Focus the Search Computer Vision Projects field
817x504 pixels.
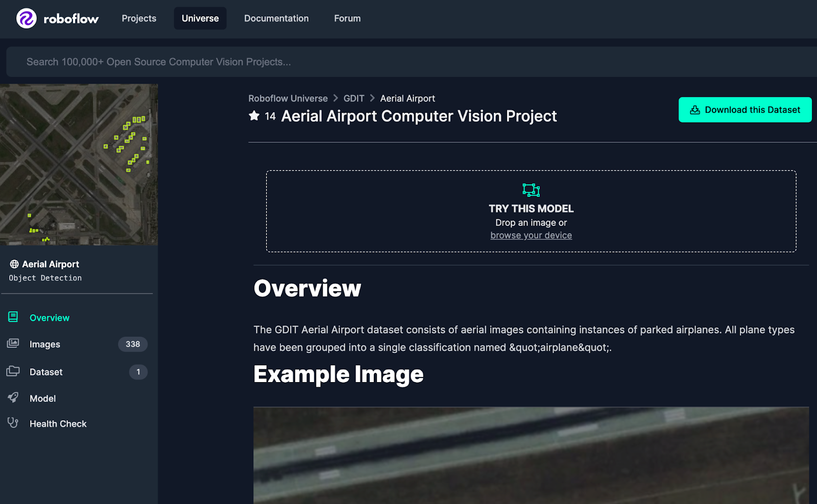point(412,62)
